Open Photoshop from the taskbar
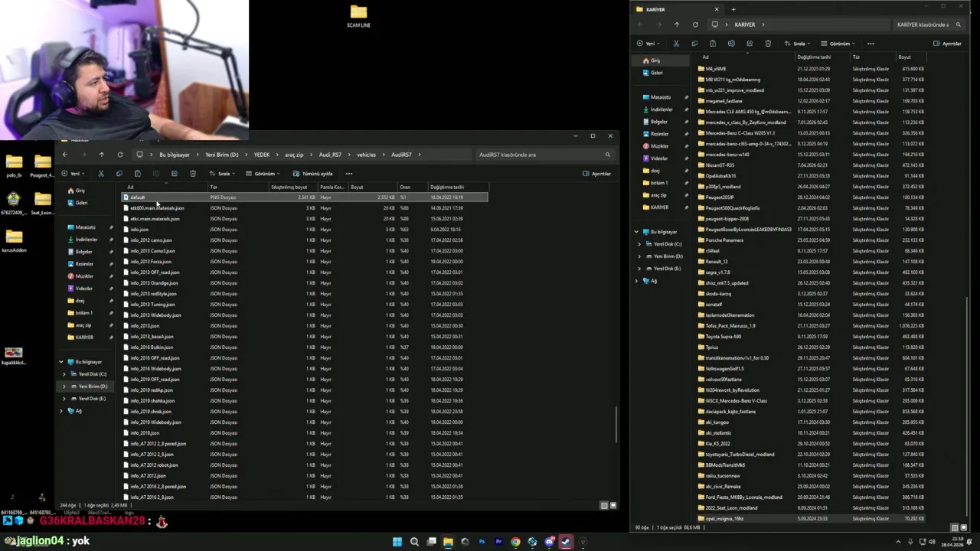 pos(482,542)
